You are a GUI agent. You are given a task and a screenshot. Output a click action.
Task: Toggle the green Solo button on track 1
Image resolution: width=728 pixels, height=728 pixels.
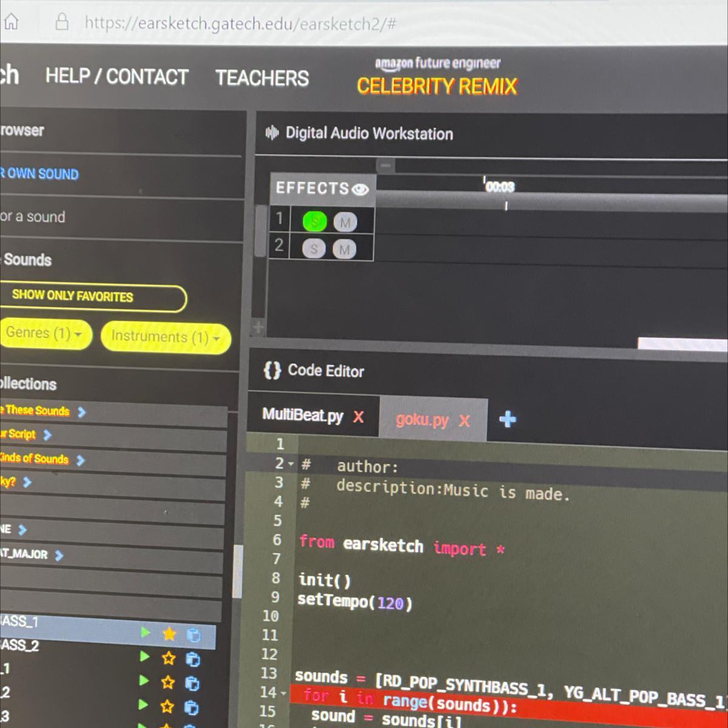(x=314, y=222)
